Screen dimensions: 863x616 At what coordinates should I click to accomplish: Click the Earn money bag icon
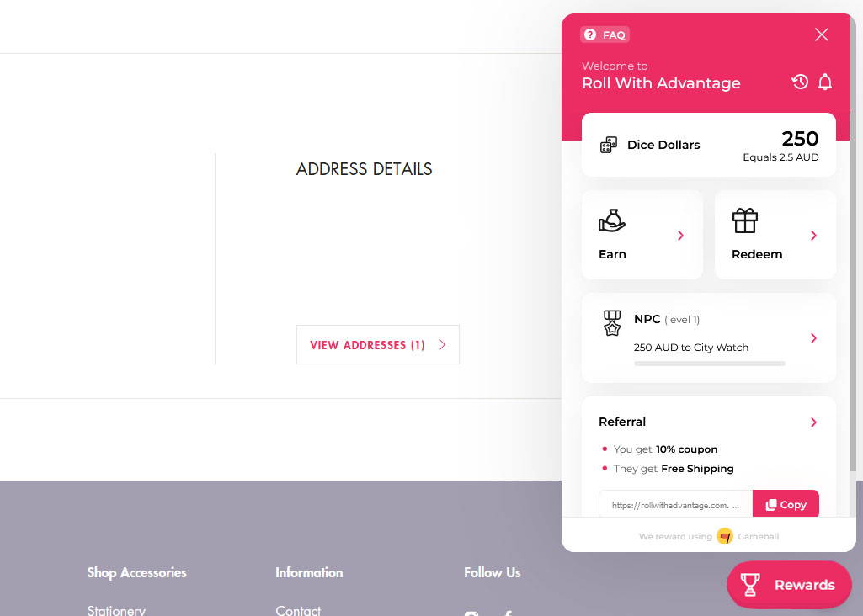[612, 220]
